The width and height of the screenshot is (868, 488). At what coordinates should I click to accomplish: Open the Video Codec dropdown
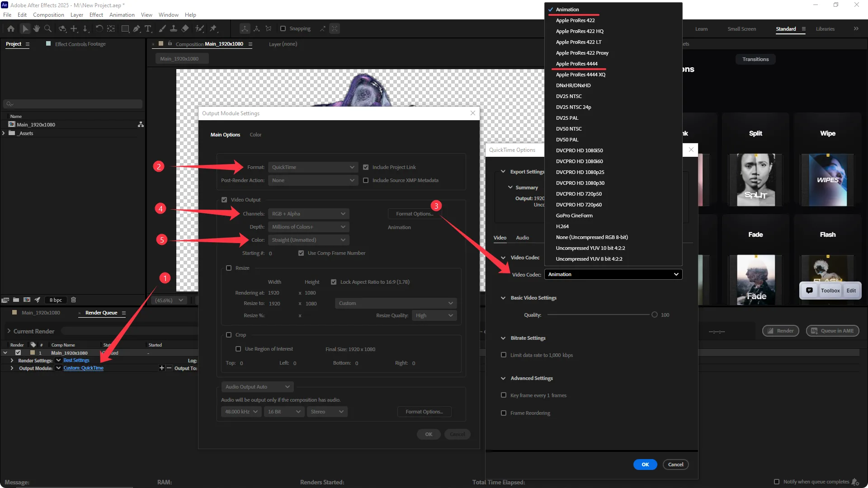613,274
